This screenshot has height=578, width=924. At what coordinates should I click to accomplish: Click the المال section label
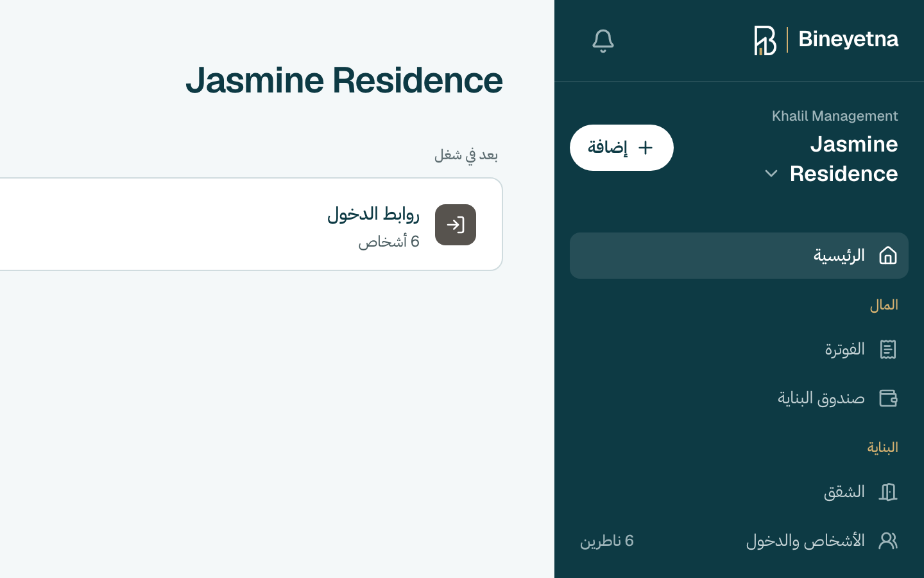[884, 305]
